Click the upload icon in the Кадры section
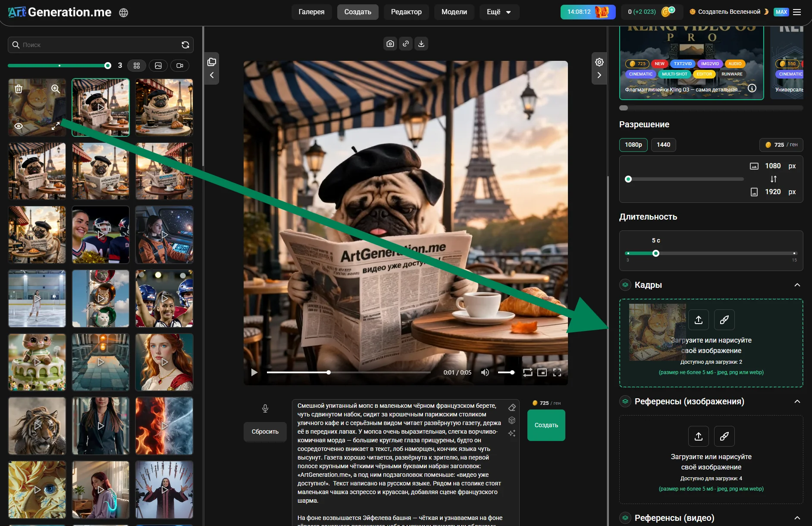 pyautogui.click(x=699, y=320)
